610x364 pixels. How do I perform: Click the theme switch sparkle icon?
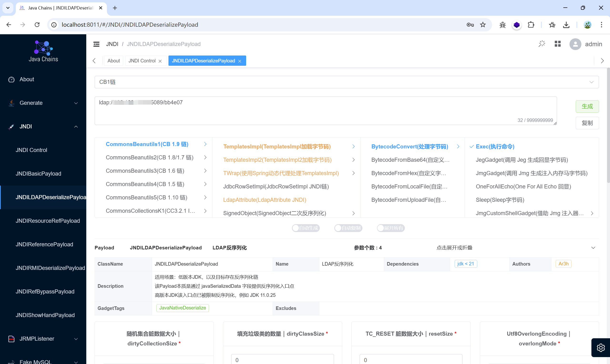coord(542,44)
